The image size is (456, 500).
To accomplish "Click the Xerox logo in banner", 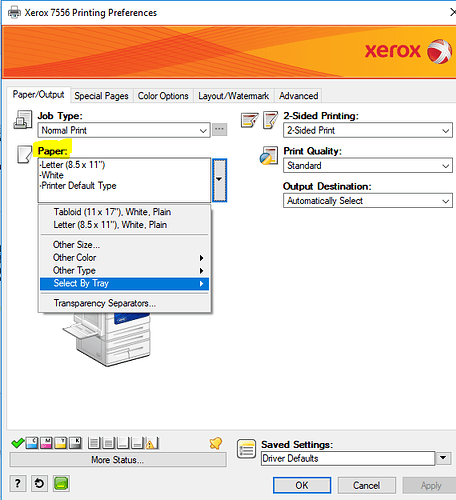I will (x=408, y=51).
